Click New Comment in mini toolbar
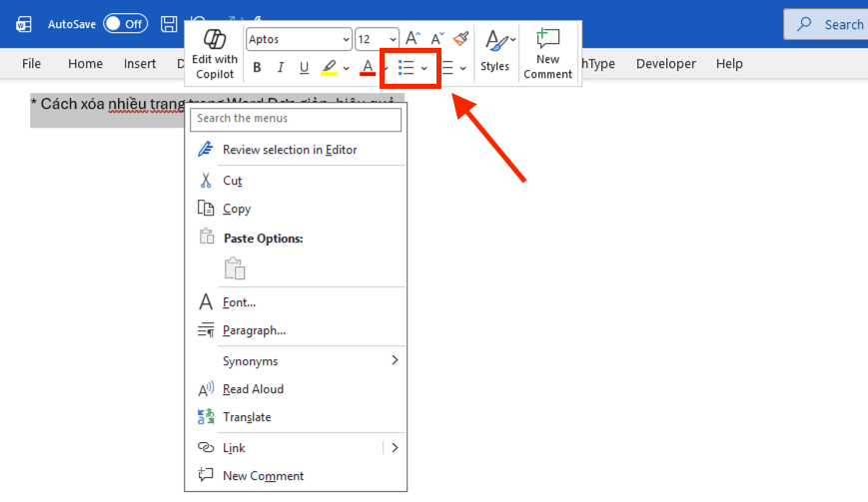The height and width of the screenshot is (502, 868). coord(547,54)
